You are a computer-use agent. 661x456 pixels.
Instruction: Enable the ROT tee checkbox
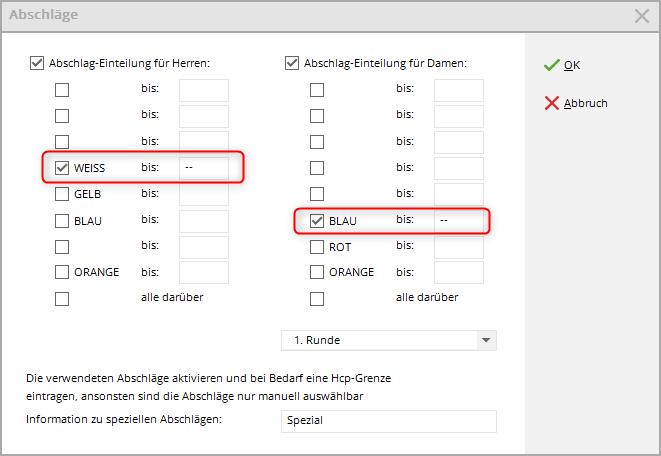[x=317, y=246]
